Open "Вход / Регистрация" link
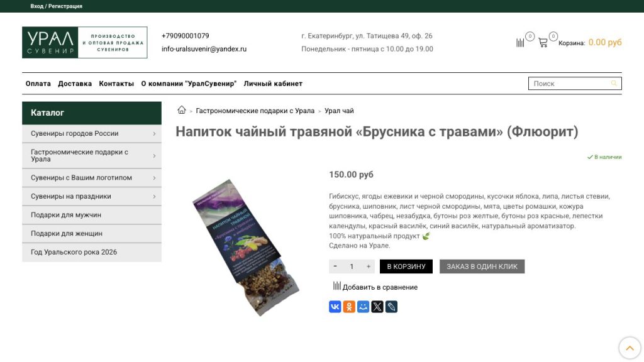 tap(56, 6)
